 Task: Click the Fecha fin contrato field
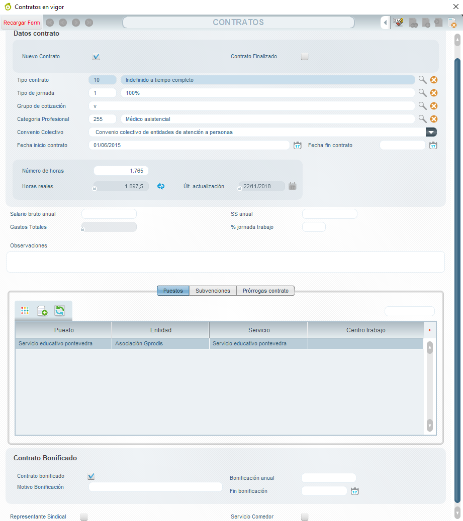tap(403, 145)
